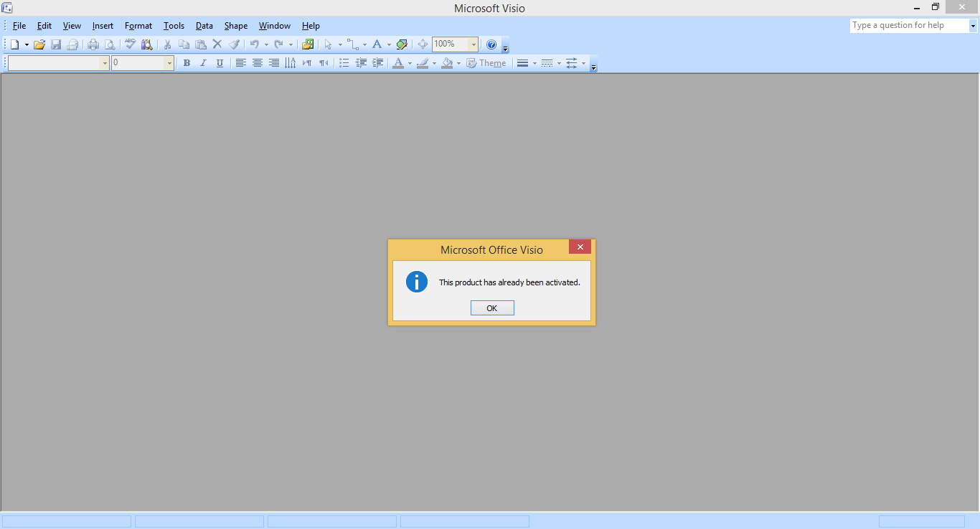The height and width of the screenshot is (529, 980).
Task: Toggle right-to-left paragraph direction
Action: (x=324, y=63)
